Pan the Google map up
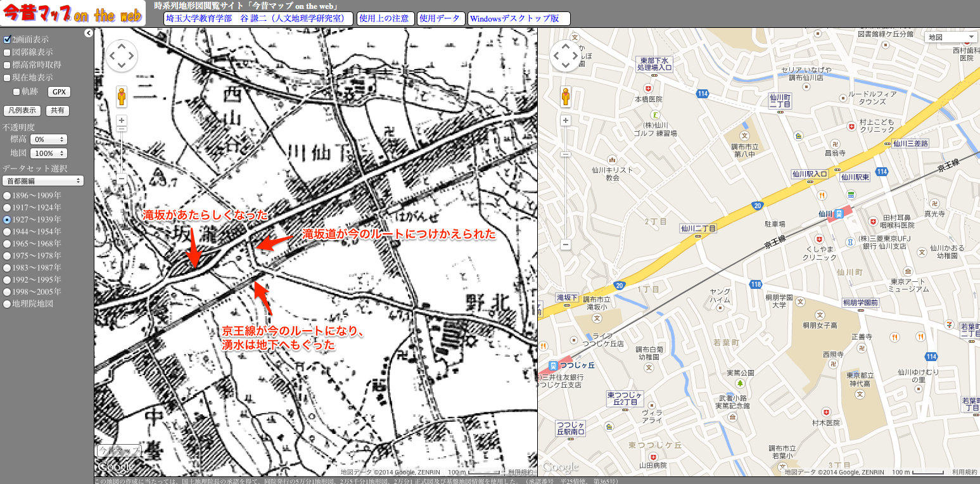This screenshot has width=980, height=484. click(x=566, y=47)
